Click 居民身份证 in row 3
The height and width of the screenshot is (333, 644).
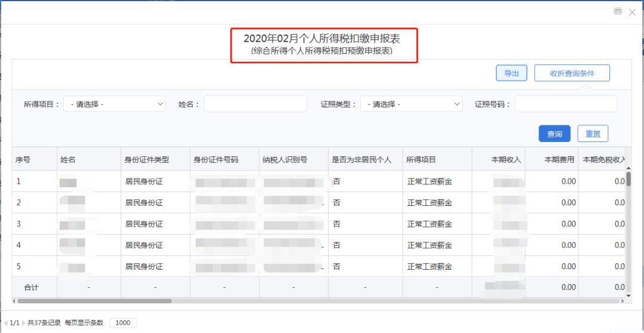[x=144, y=224]
